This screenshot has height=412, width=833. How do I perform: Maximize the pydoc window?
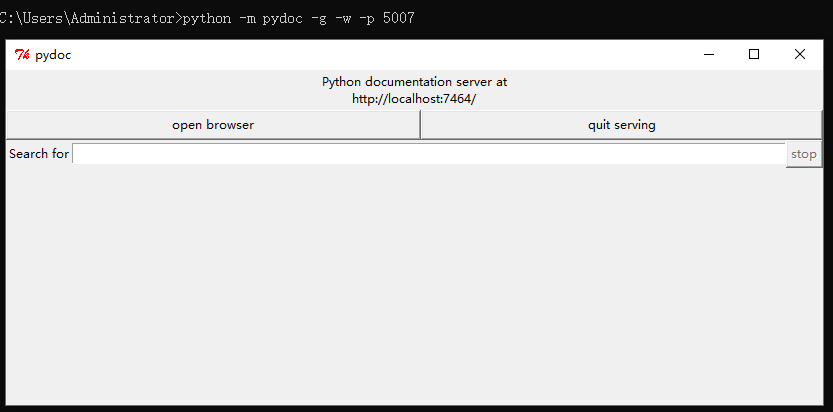754,54
